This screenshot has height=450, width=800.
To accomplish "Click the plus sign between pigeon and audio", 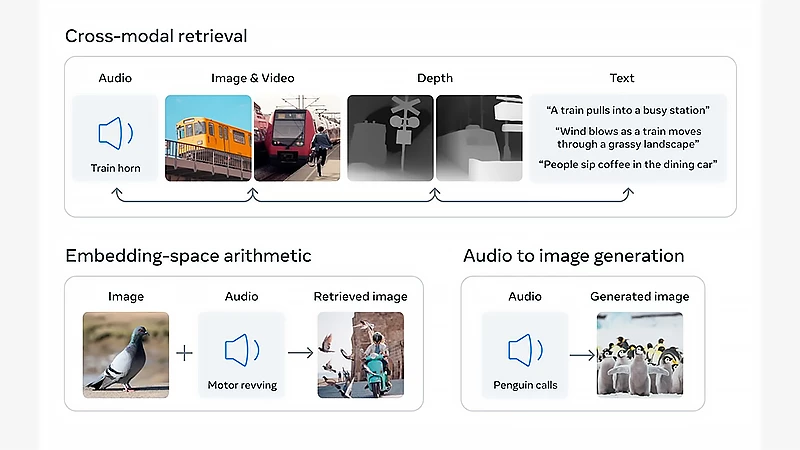I will click(184, 353).
